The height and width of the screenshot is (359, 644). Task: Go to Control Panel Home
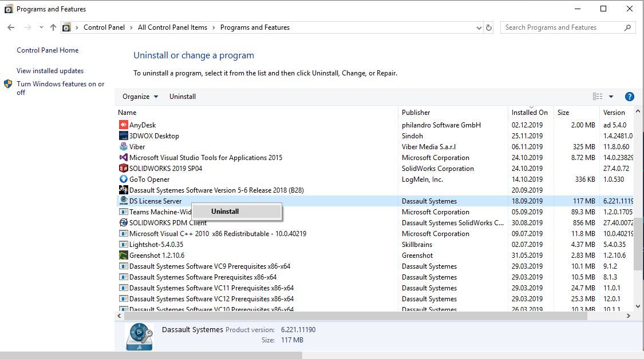[48, 50]
